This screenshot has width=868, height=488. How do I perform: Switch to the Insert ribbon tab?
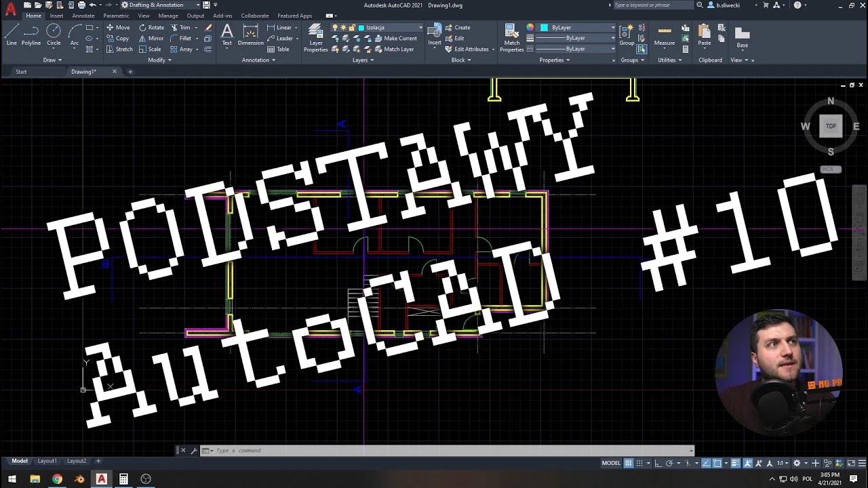coord(56,16)
